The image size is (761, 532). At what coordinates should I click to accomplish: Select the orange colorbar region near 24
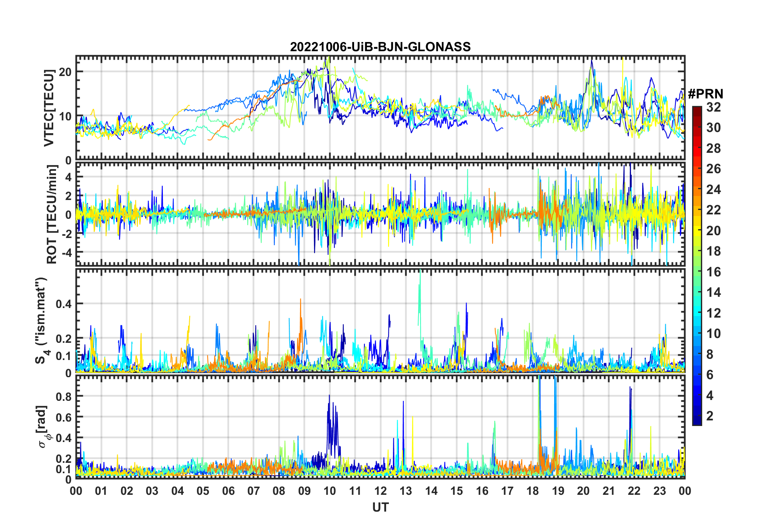coord(697,189)
